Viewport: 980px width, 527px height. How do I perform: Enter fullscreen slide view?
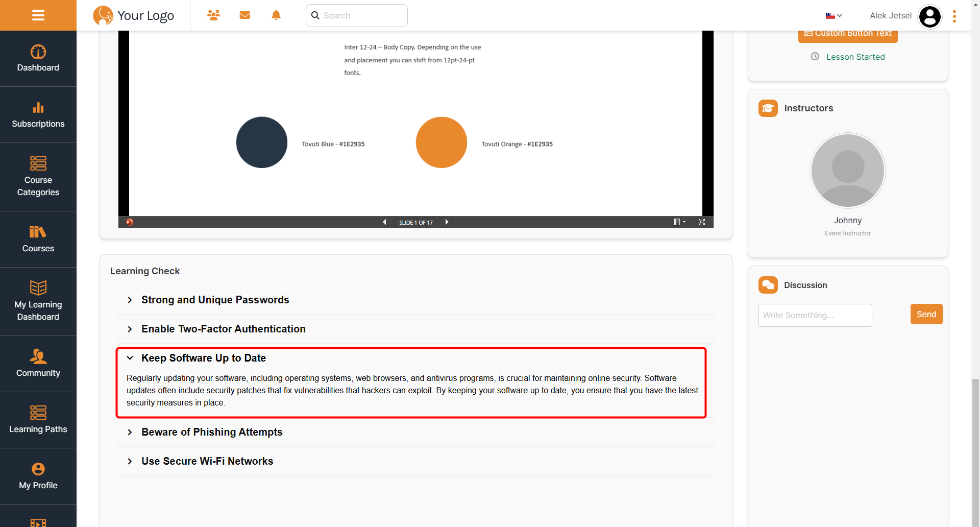[702, 222]
